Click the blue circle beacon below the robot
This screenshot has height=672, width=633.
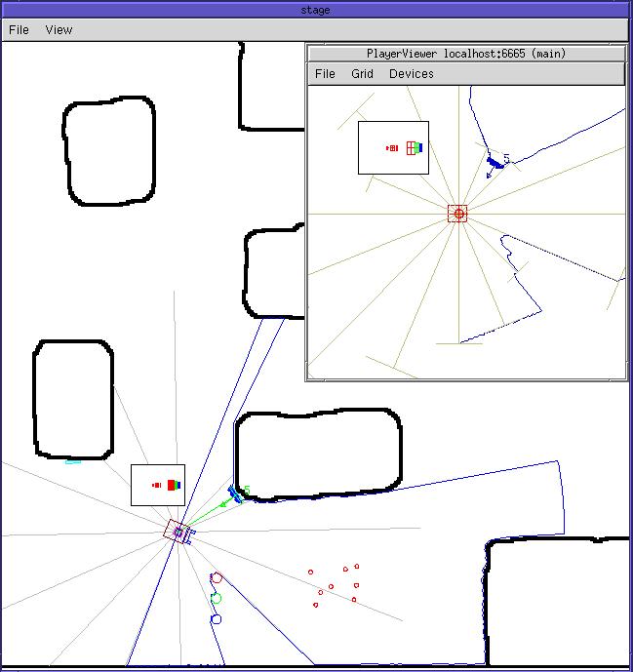tap(217, 618)
